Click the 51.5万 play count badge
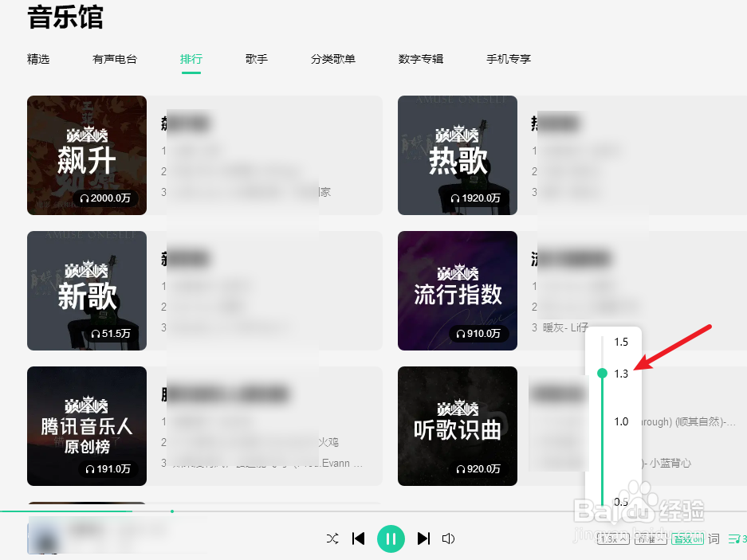Viewport: 747px width, 560px height. tap(111, 334)
